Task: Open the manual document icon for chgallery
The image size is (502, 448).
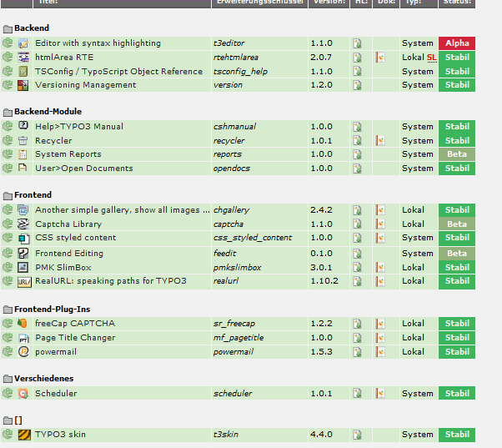Action: click(x=380, y=210)
